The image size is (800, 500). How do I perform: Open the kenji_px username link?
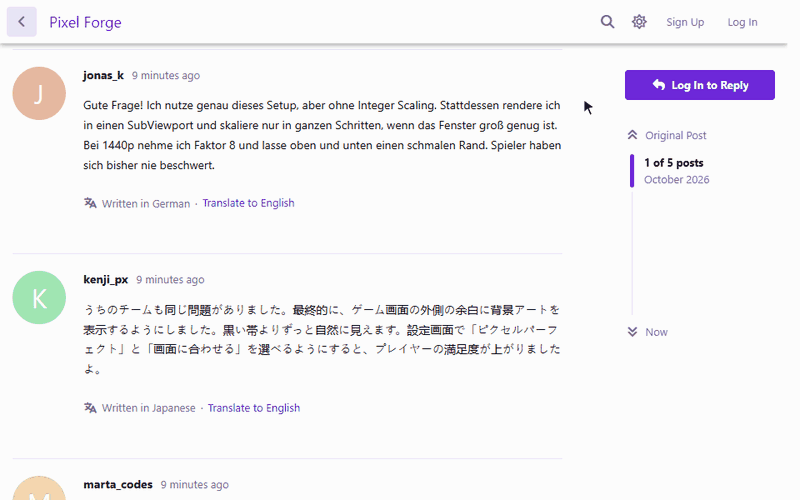106,280
